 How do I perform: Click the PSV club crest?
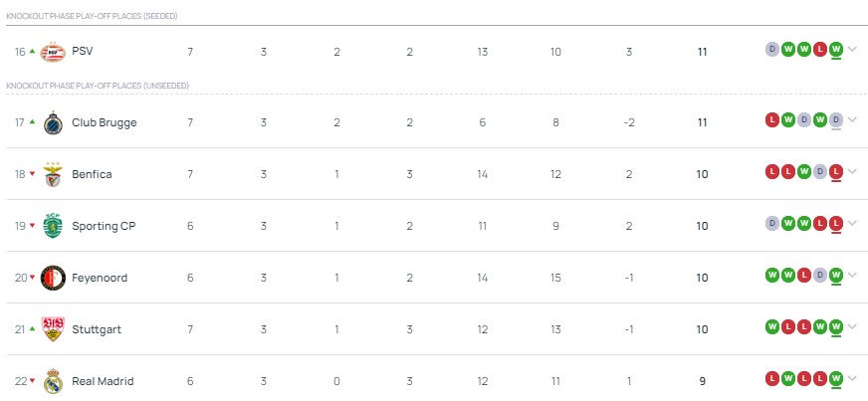[x=52, y=51]
